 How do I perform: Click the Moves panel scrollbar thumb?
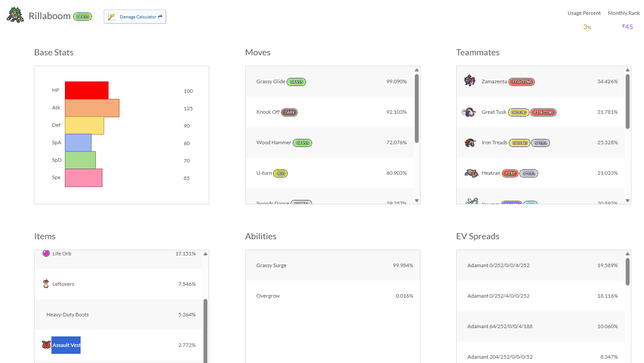(x=417, y=108)
